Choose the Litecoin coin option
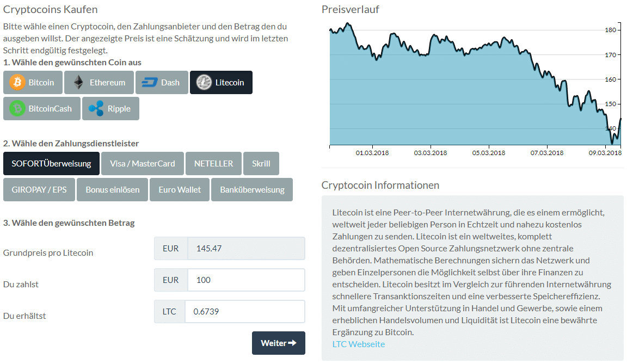 [x=221, y=82]
